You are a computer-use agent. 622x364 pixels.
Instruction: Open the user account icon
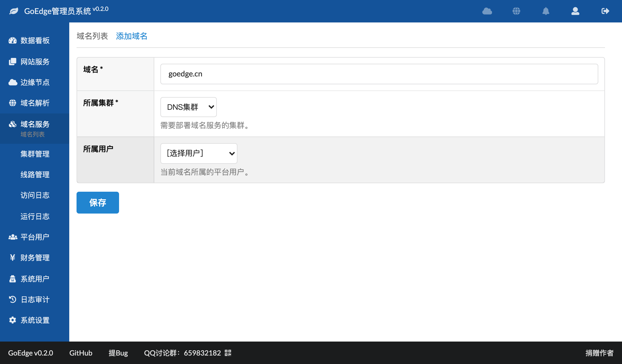(x=575, y=11)
